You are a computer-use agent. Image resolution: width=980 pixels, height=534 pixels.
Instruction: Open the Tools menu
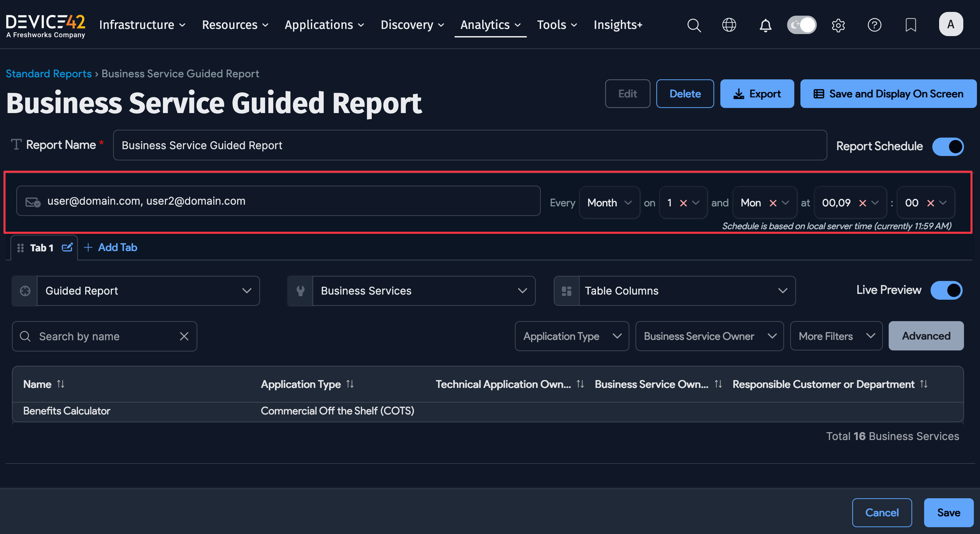(557, 25)
